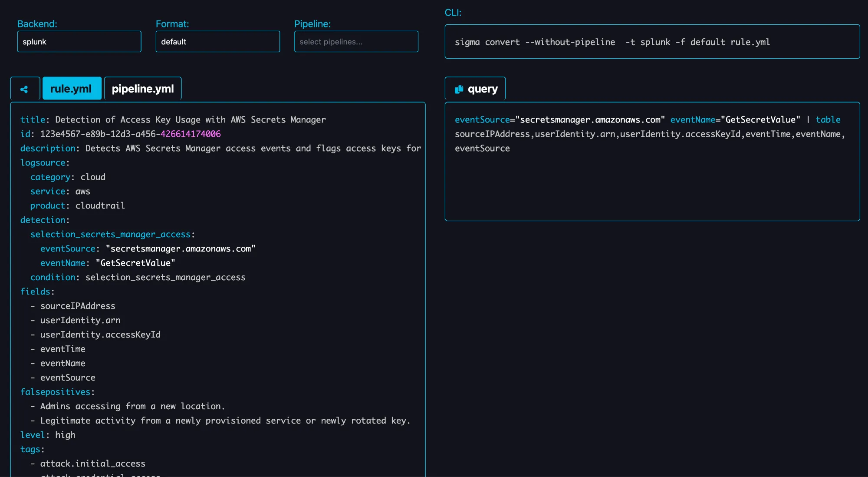The image size is (868, 477).
Task: Click the title line in rule editor
Action: click(173, 119)
